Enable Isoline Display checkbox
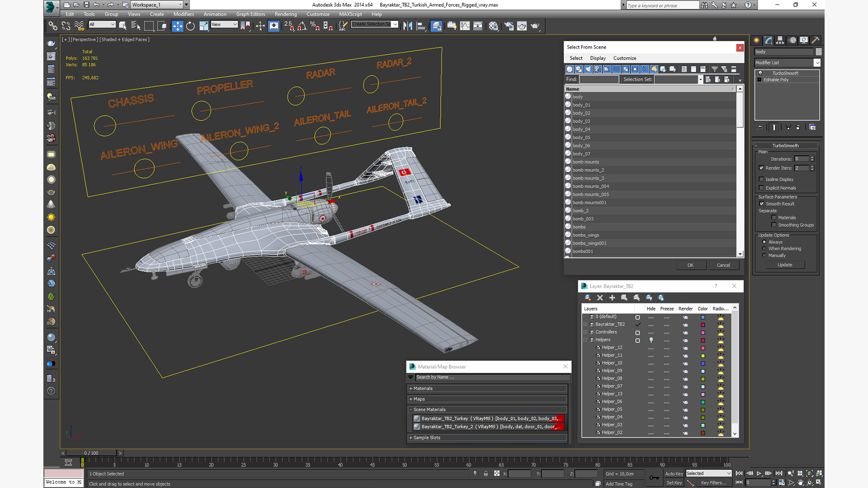The image size is (868, 488). [x=761, y=179]
